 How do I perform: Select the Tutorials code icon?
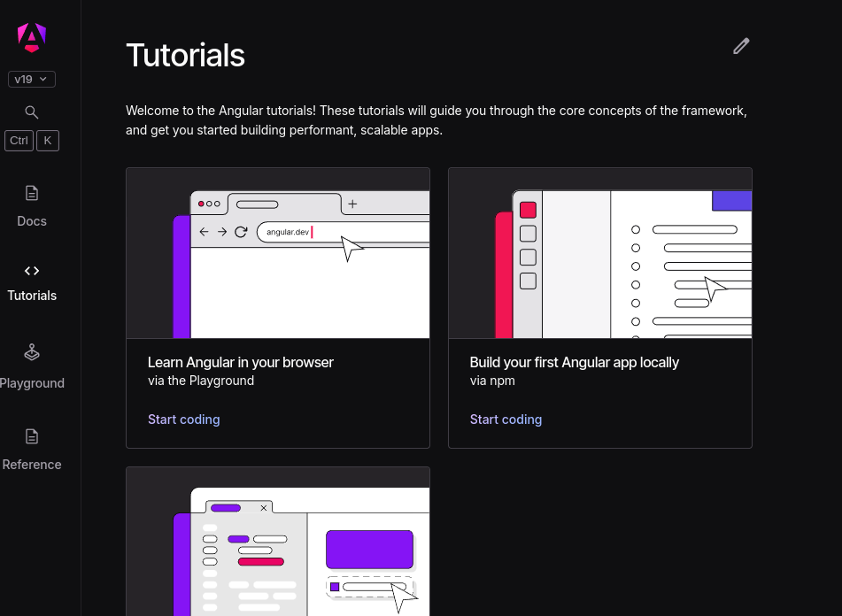(31, 271)
